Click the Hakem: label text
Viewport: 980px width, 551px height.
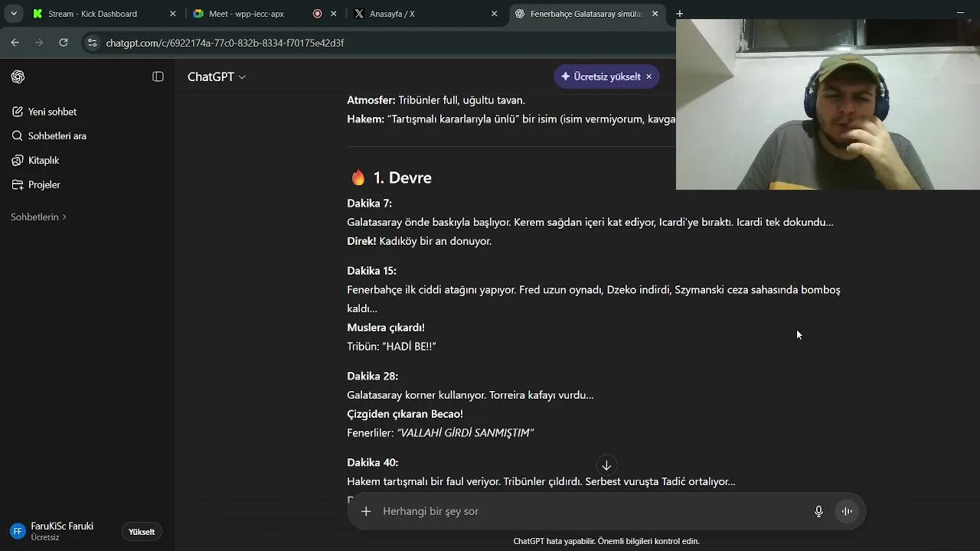tap(365, 119)
